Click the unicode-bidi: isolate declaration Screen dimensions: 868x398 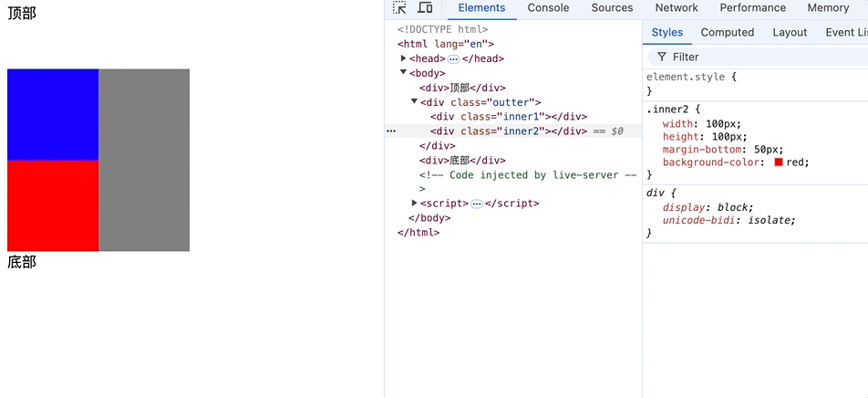pyautogui.click(x=729, y=220)
